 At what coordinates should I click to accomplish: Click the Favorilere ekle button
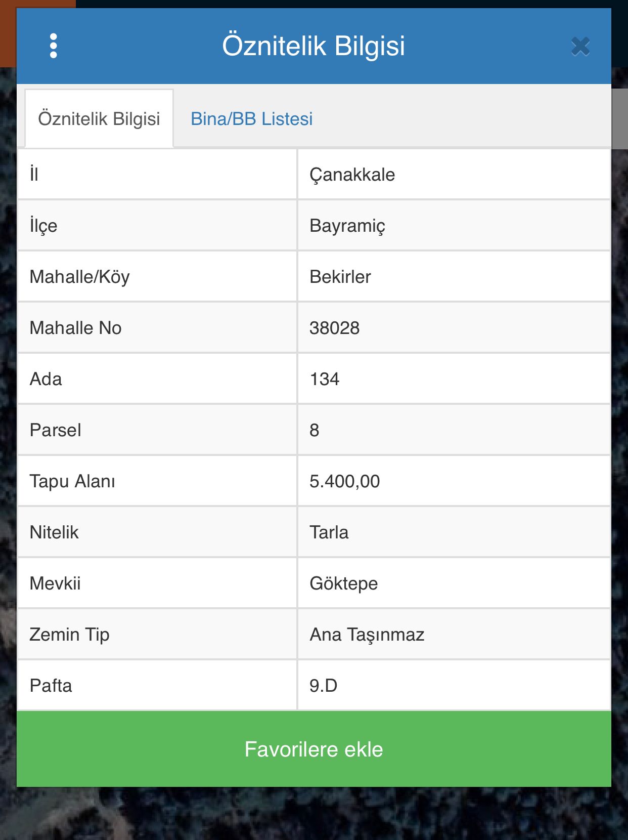click(x=314, y=749)
